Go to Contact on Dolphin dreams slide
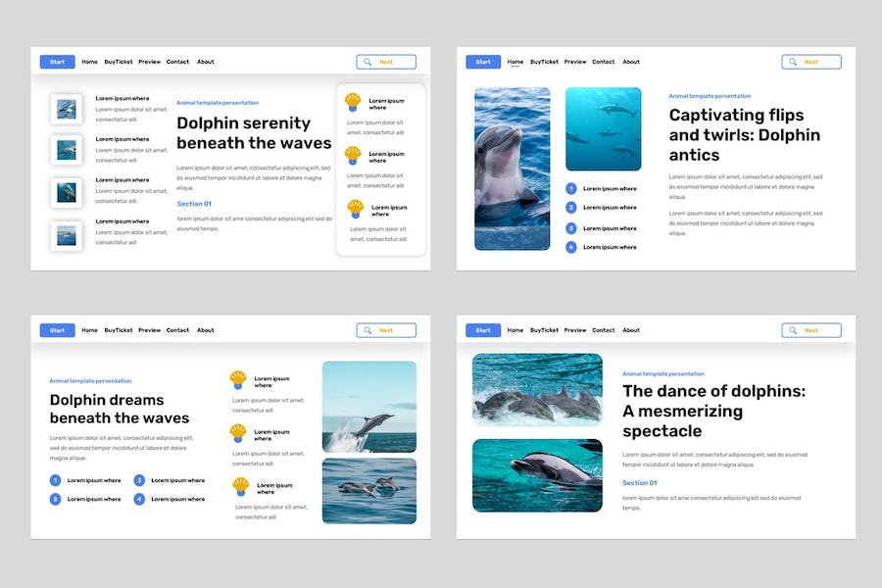The width and height of the screenshot is (882, 588). [x=177, y=330]
